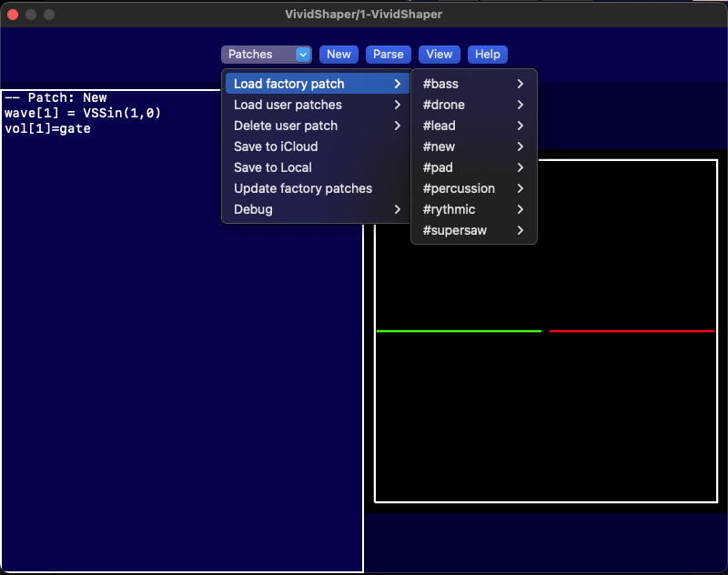
Task: Click the green waveform line segment
Action: pyautogui.click(x=459, y=331)
